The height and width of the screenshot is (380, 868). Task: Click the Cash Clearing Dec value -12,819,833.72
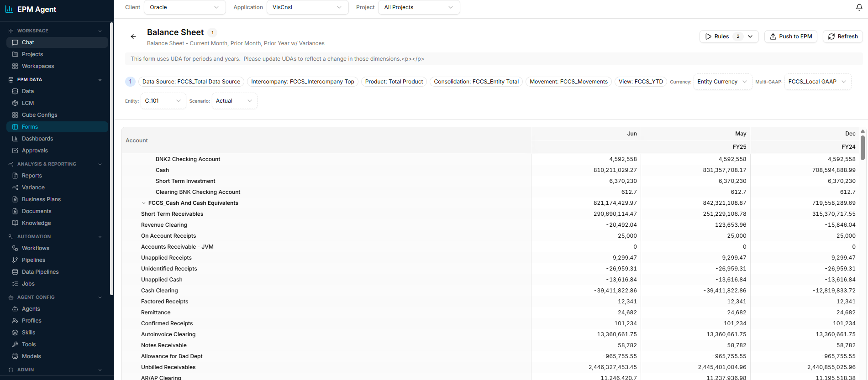point(834,291)
